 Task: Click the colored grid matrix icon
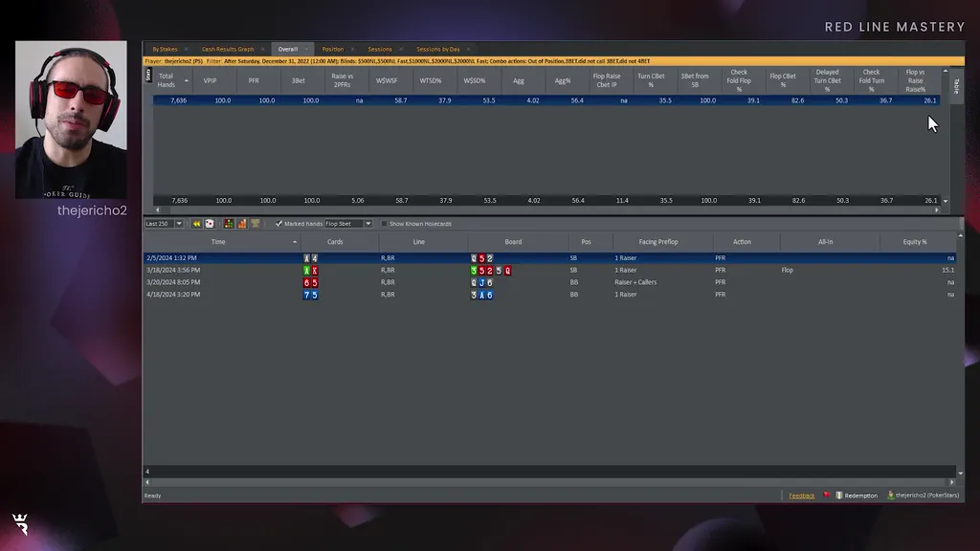click(x=229, y=224)
